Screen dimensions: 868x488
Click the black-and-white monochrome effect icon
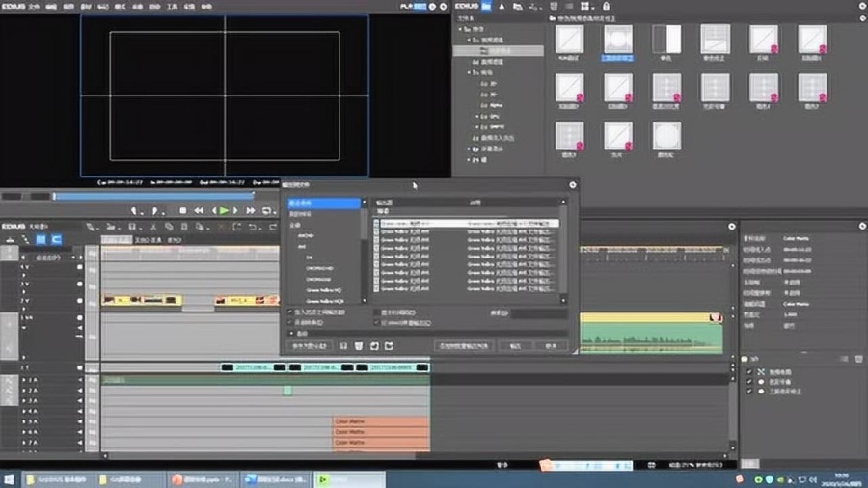tap(666, 41)
